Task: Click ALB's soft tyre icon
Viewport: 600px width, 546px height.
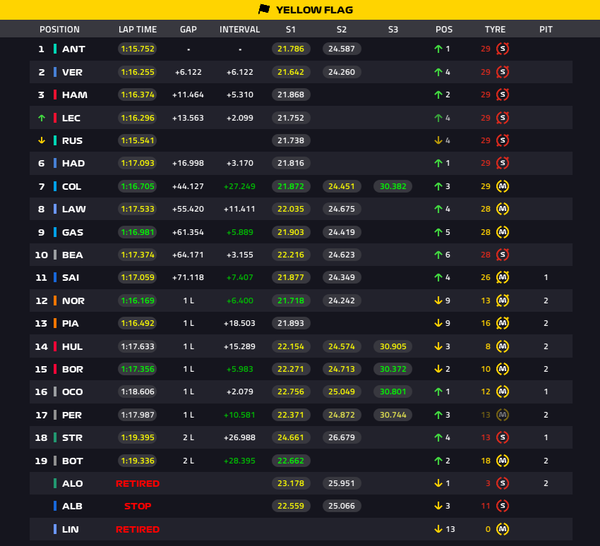Action: (502, 506)
